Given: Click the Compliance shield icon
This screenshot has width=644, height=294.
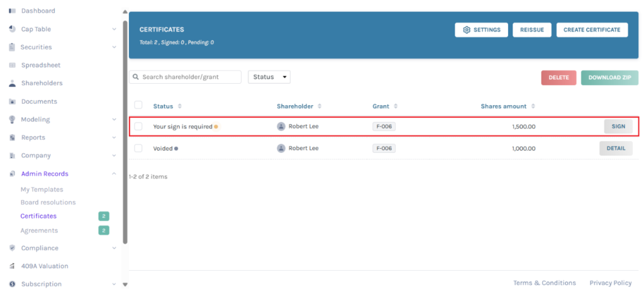Looking at the screenshot, I should pos(13,248).
